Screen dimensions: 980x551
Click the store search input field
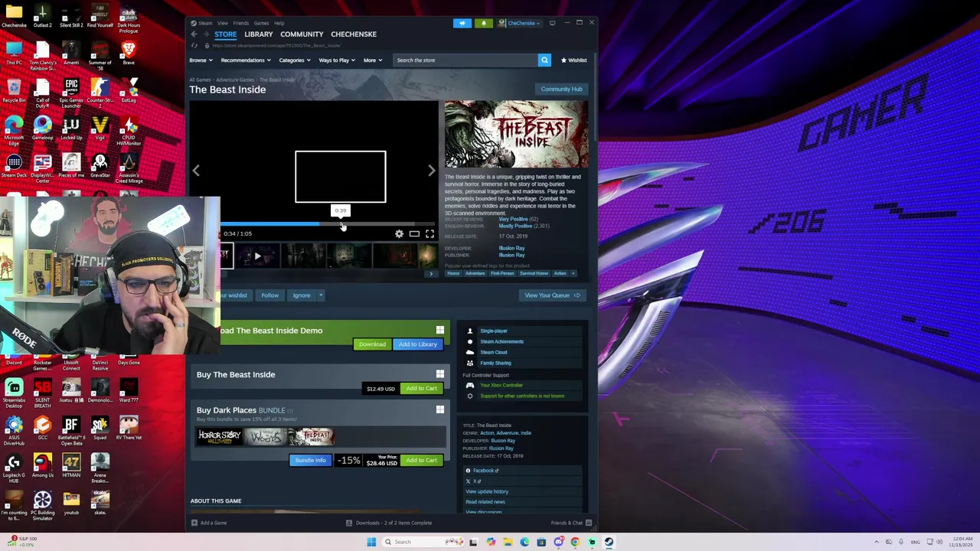pos(465,60)
